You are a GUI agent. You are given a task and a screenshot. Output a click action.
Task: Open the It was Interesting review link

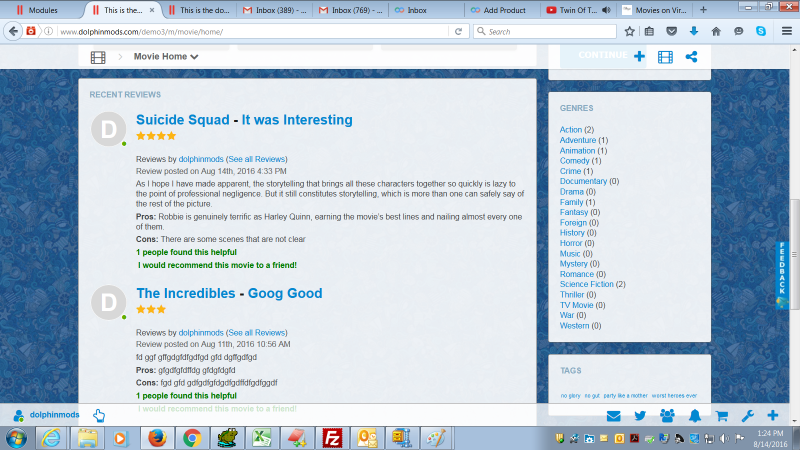pyautogui.click(x=297, y=119)
